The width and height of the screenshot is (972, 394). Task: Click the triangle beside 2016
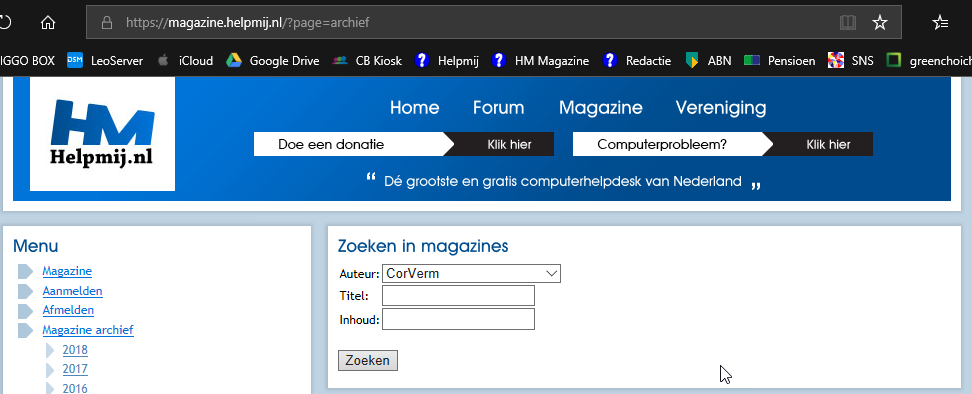click(x=51, y=388)
